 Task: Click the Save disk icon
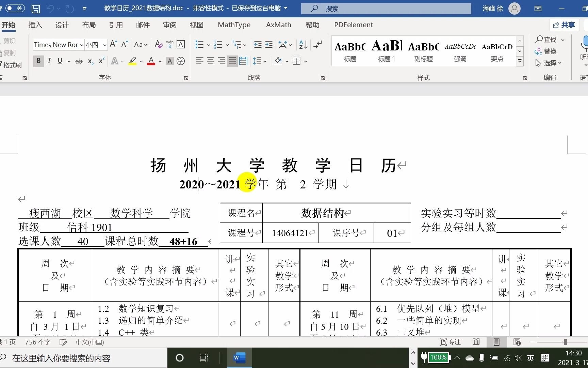click(x=36, y=9)
